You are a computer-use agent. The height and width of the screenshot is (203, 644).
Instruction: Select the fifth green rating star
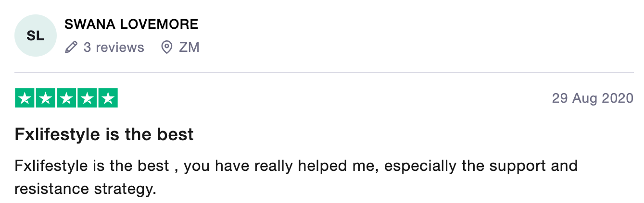tap(108, 98)
